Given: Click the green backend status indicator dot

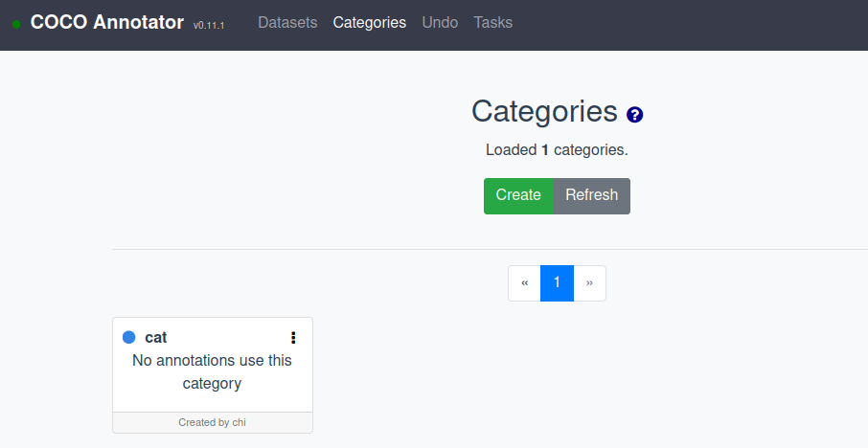Looking at the screenshot, I should click(16, 24).
